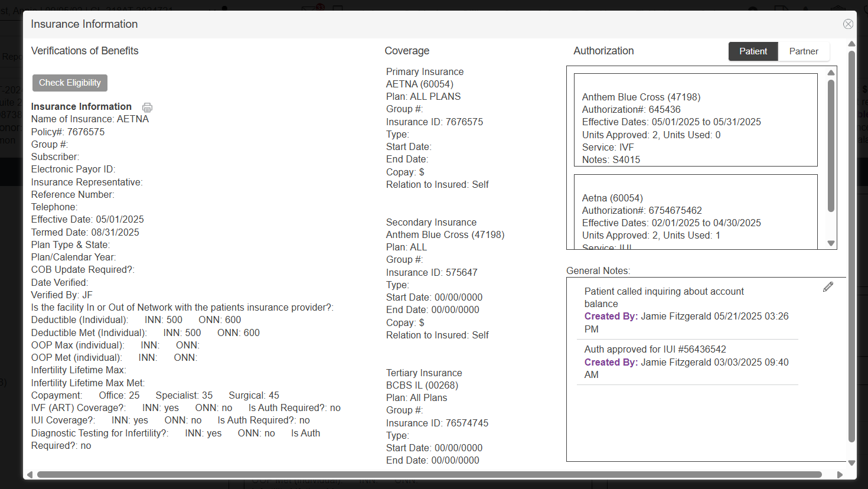Click the dialog's vertical scroll-up arrow
868x489 pixels.
851,44
